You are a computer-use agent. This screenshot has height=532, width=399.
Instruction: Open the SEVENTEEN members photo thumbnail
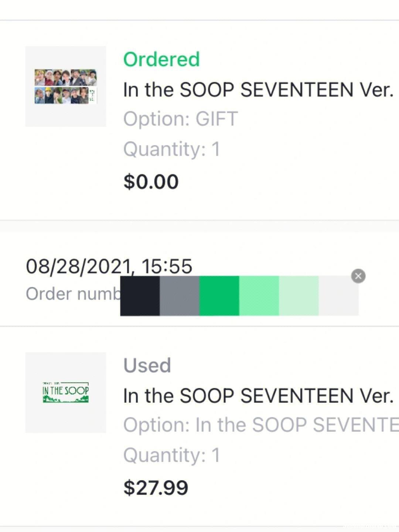tap(66, 86)
